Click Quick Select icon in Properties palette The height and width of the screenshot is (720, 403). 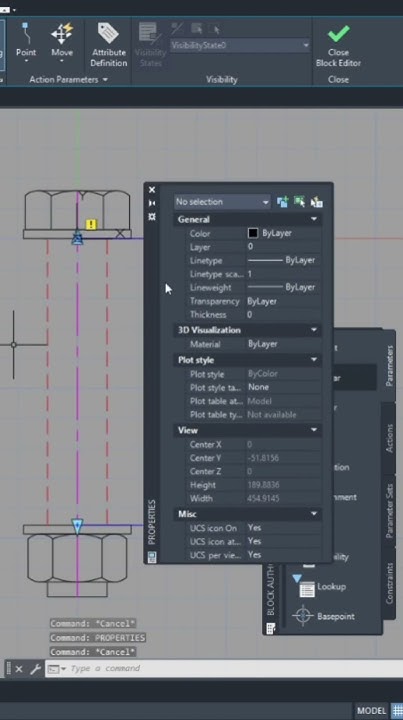[x=317, y=202]
